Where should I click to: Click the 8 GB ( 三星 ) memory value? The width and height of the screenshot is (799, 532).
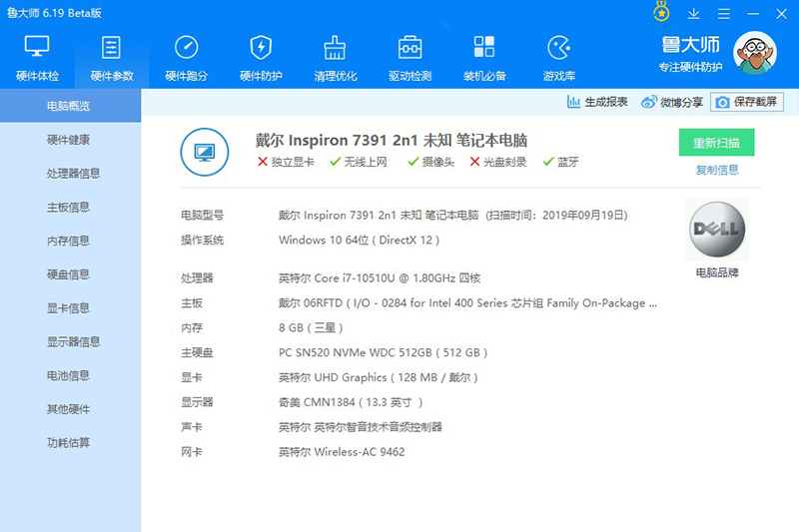[x=311, y=327]
